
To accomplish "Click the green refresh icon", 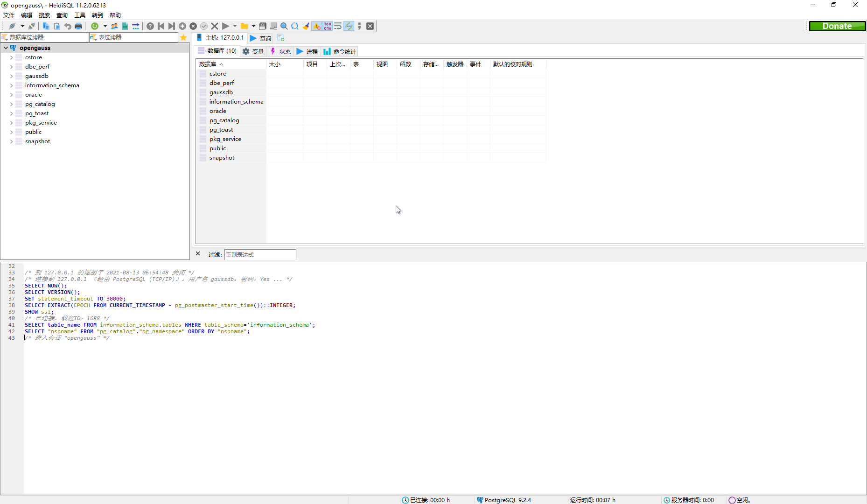I will tap(95, 26).
